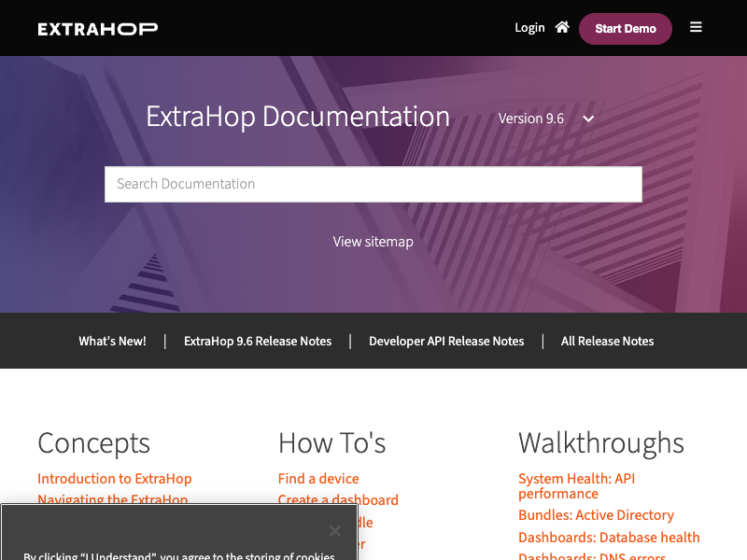Open Navigating the ExtraHop link
Viewport: 747px width, 560px height.
pos(112,498)
